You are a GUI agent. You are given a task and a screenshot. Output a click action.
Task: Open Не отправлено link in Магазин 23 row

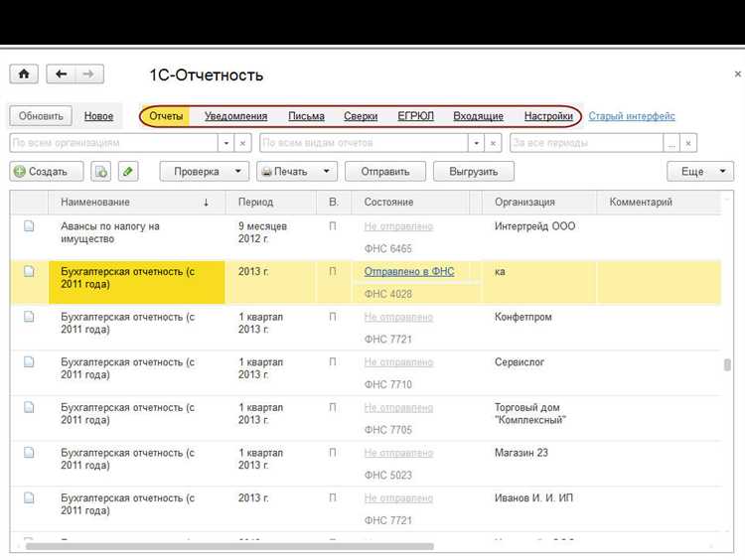[x=398, y=453]
